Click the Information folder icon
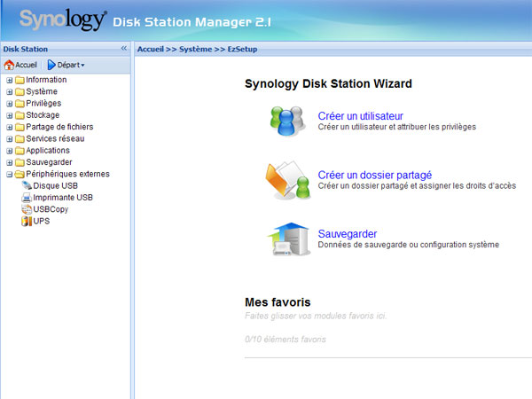This screenshot has height=399, width=532. 20,80
